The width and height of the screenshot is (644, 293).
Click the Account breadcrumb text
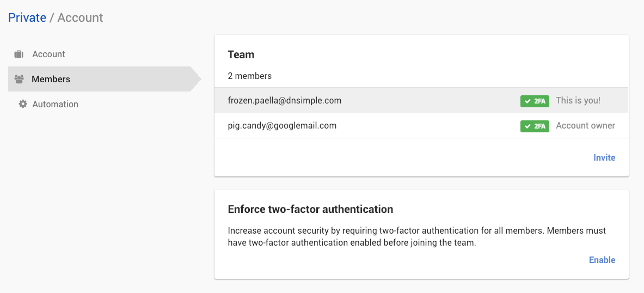(x=80, y=17)
